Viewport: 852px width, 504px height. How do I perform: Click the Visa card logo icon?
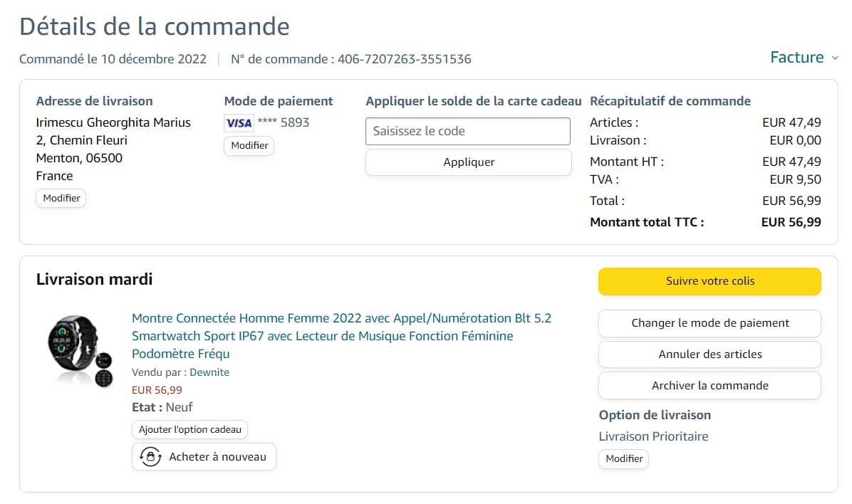pyautogui.click(x=239, y=123)
